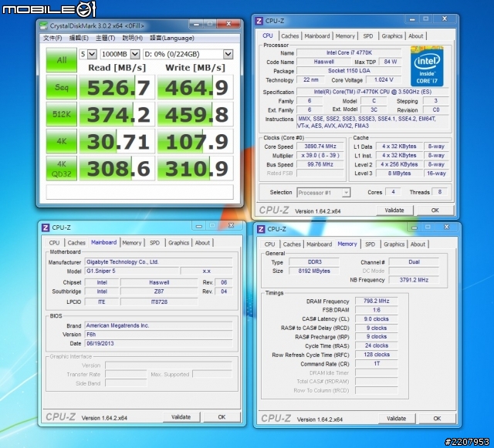Select About tab in the Memory CPU-Z window
Screen dimensions: 494x448
pos(418,244)
